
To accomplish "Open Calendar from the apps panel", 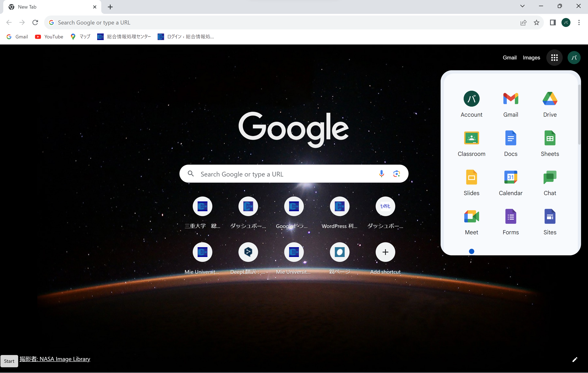I will (511, 183).
